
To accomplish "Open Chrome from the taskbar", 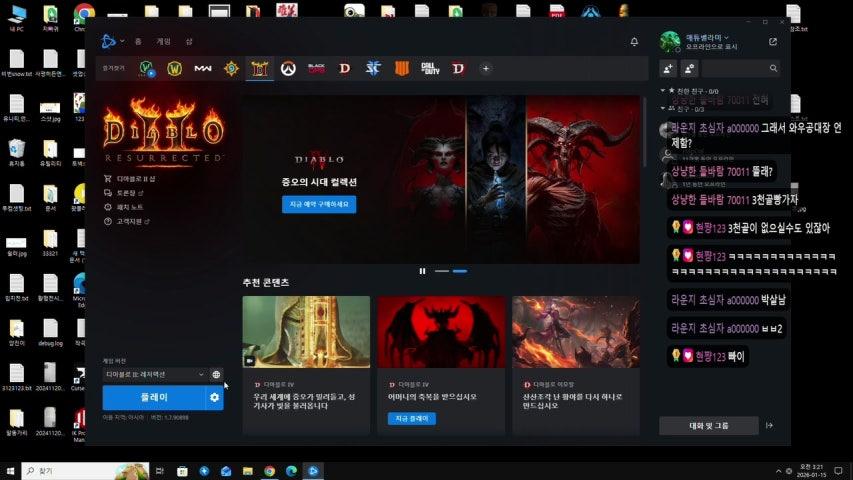I will point(269,471).
